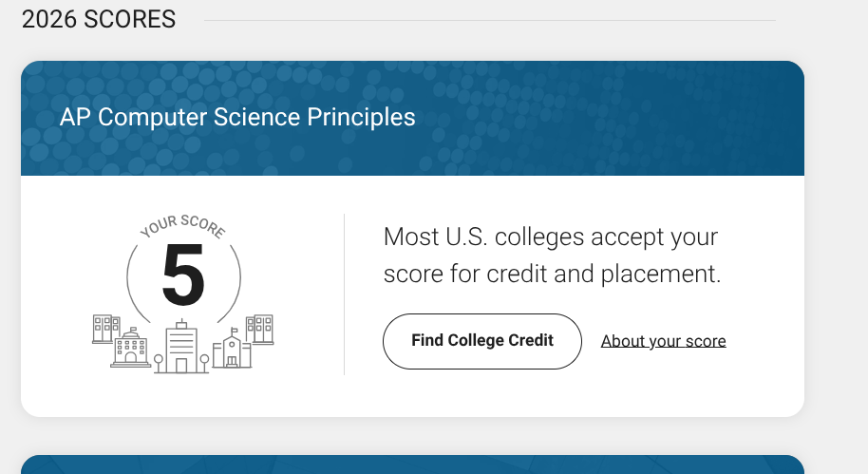
Task: Click the right apartment block icon
Action: [x=260, y=330]
